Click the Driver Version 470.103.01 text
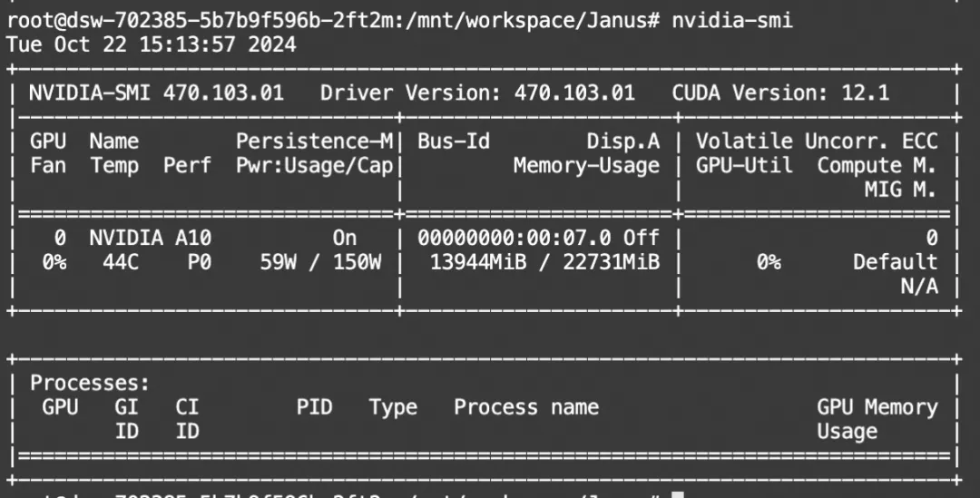Screen dimensions: 980x498 (x=477, y=93)
